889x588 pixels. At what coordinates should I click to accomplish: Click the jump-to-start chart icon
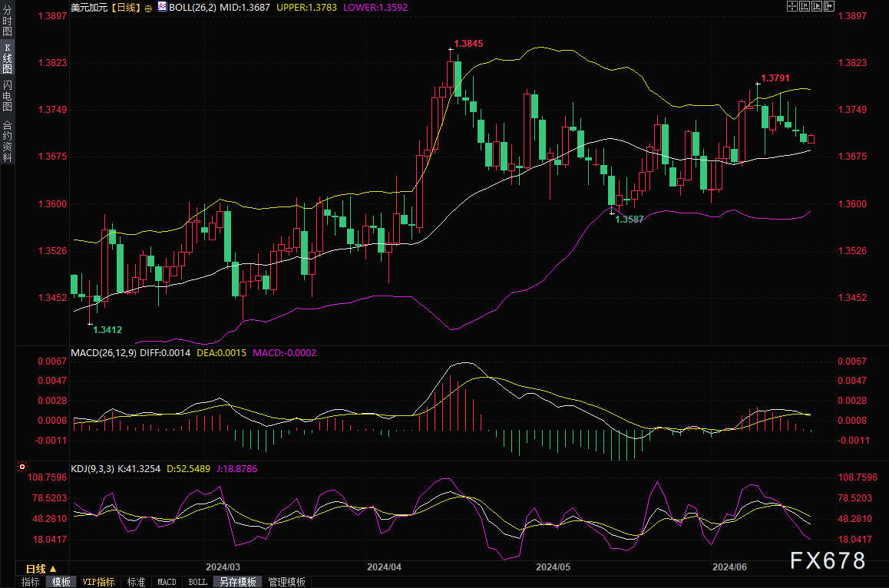coord(805,6)
